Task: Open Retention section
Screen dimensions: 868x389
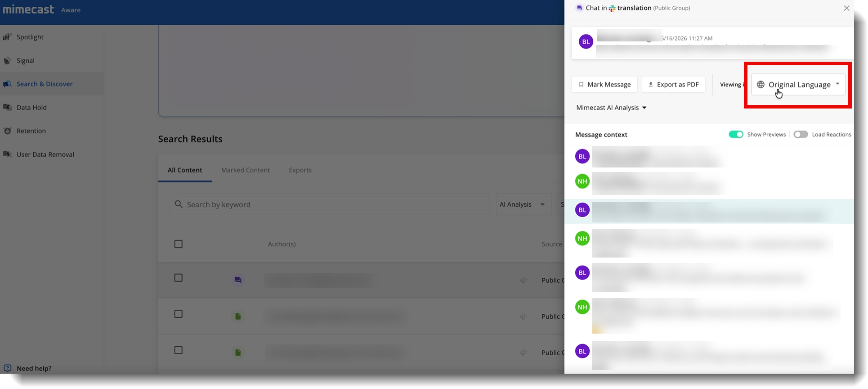Action: pyautogui.click(x=31, y=131)
